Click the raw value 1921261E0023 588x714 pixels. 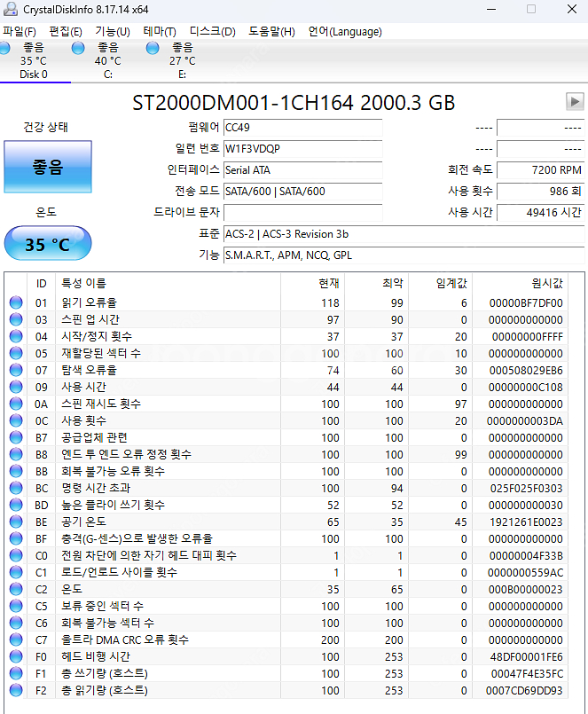[526, 522]
